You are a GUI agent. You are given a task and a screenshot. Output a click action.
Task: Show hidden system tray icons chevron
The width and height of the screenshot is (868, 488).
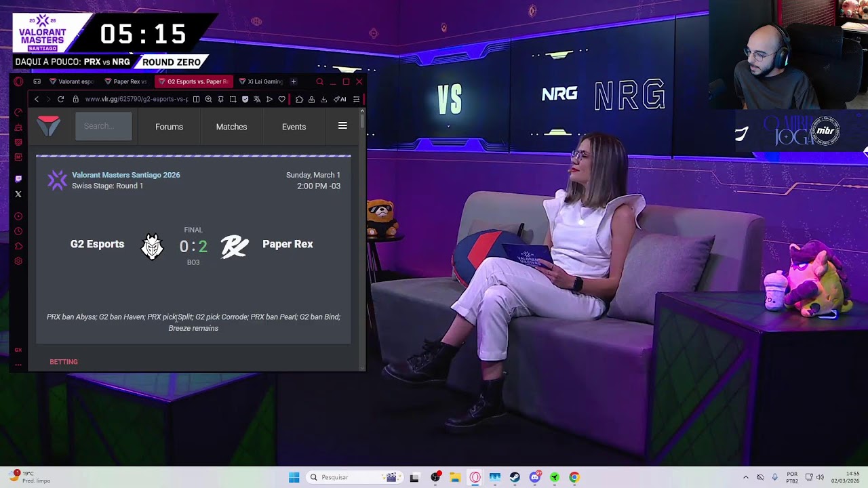(x=746, y=477)
